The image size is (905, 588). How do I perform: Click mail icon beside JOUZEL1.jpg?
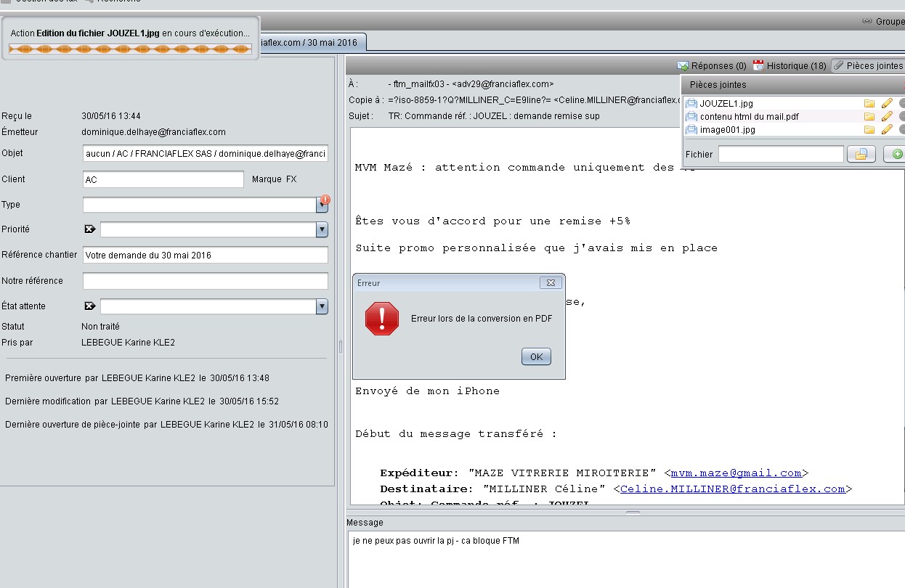click(x=691, y=103)
